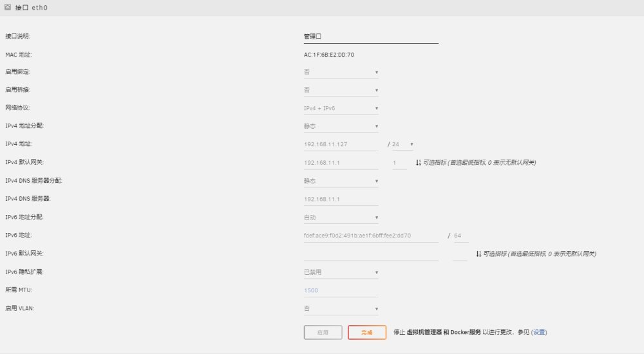Open the 启用 VLAN dropdown
Screen dimensions: 644x354
point(341,308)
